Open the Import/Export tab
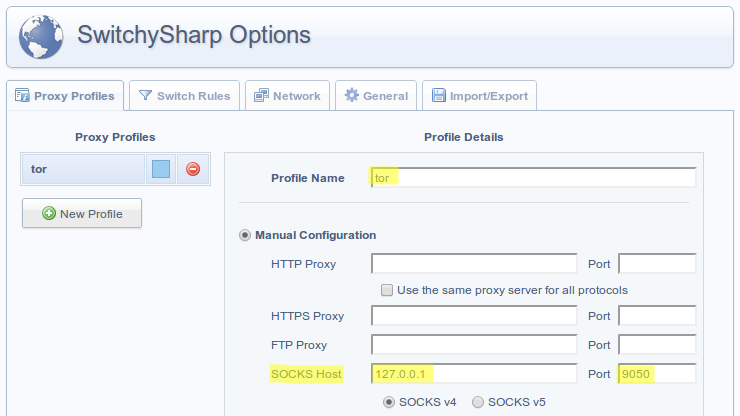This screenshot has height=416, width=740. (x=479, y=96)
